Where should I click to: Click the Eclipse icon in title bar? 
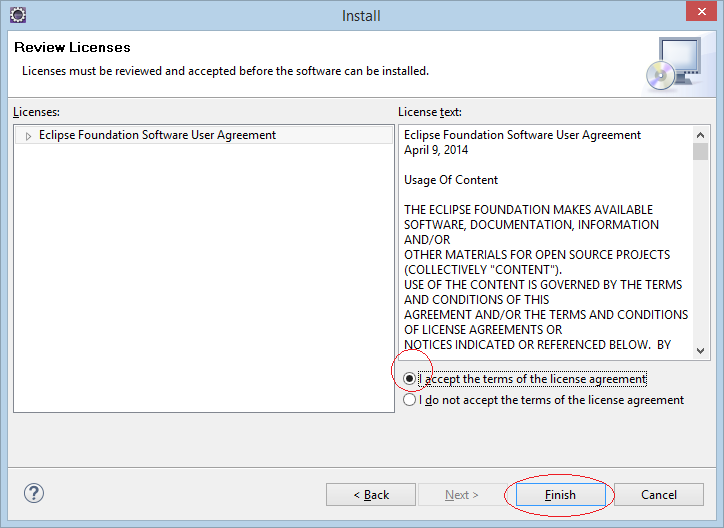pos(18,15)
